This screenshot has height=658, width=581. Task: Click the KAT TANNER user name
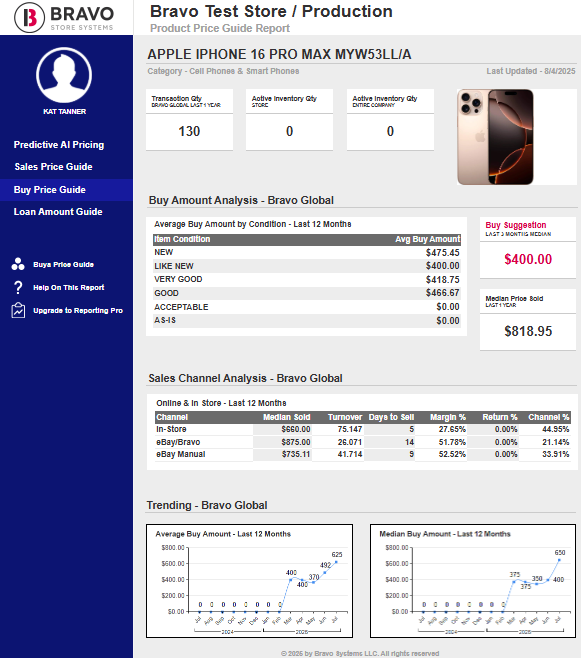pyautogui.click(x=64, y=112)
